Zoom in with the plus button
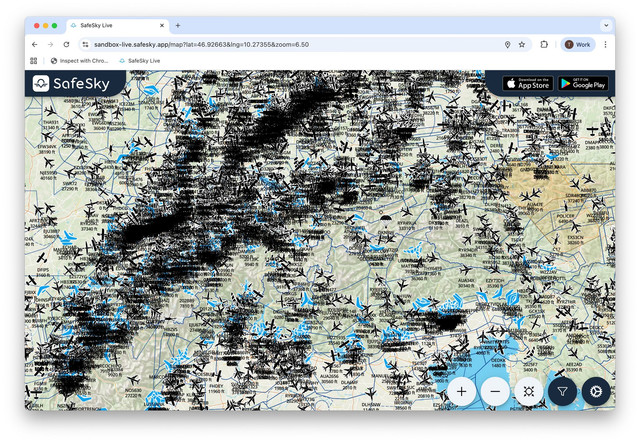Image resolution: width=640 pixels, height=443 pixels. point(462,392)
